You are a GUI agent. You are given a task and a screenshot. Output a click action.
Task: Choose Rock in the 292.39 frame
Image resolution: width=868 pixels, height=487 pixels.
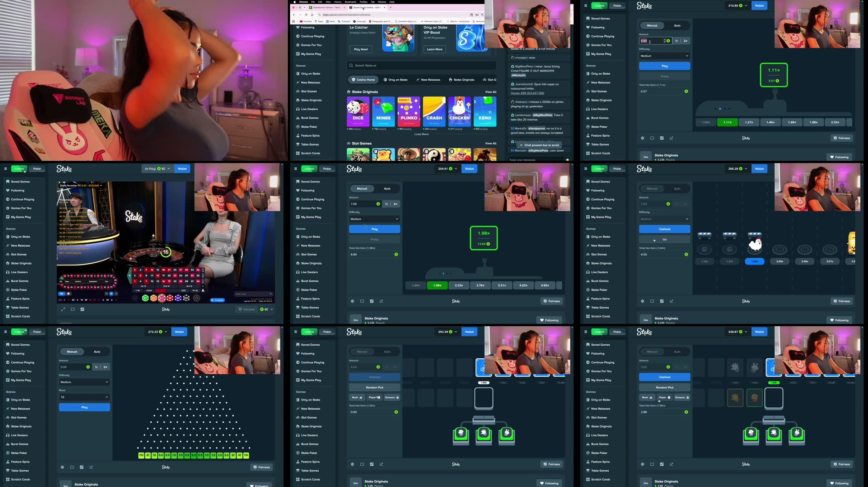pyautogui.click(x=357, y=397)
